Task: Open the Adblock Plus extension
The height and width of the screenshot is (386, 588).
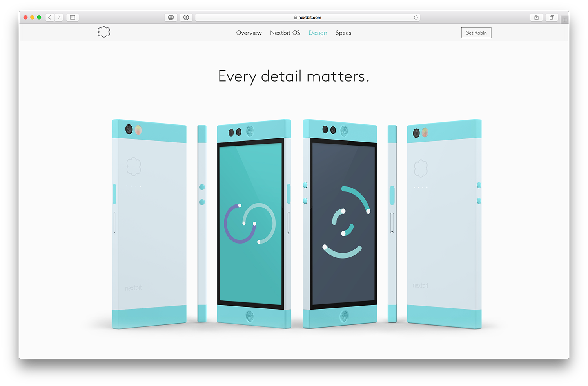Action: tap(171, 17)
